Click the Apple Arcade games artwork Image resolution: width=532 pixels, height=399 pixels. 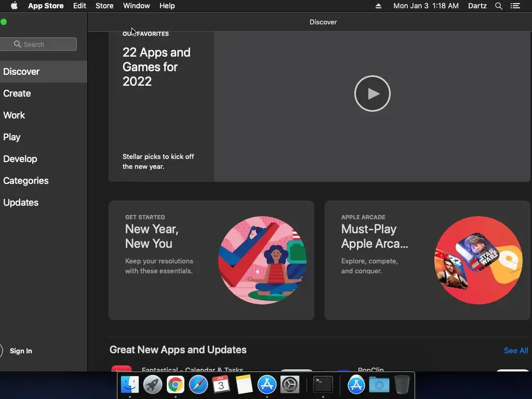pos(478,260)
